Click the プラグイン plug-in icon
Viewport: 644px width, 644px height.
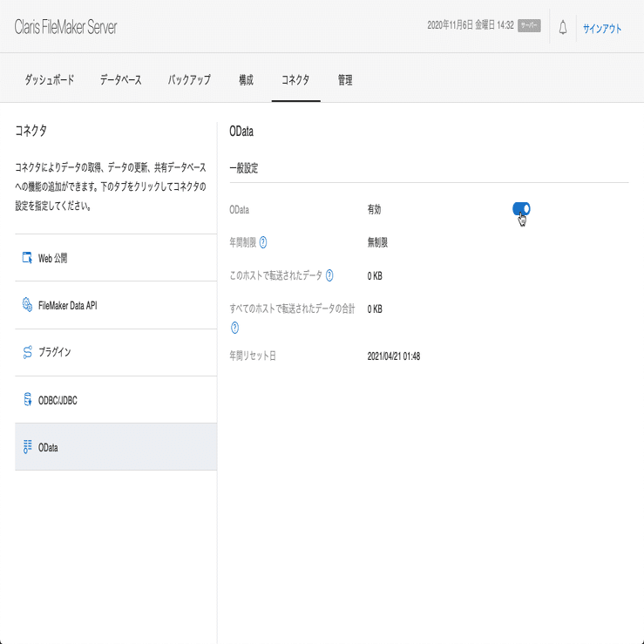point(27,352)
